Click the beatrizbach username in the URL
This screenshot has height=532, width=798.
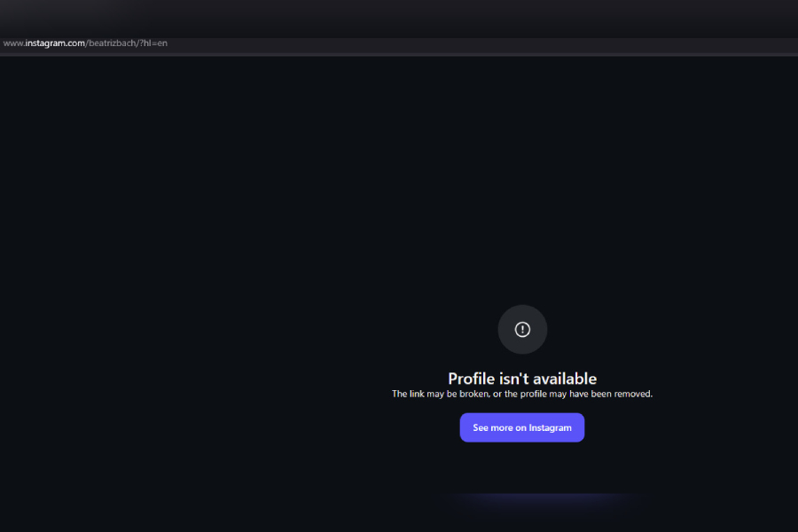point(112,43)
